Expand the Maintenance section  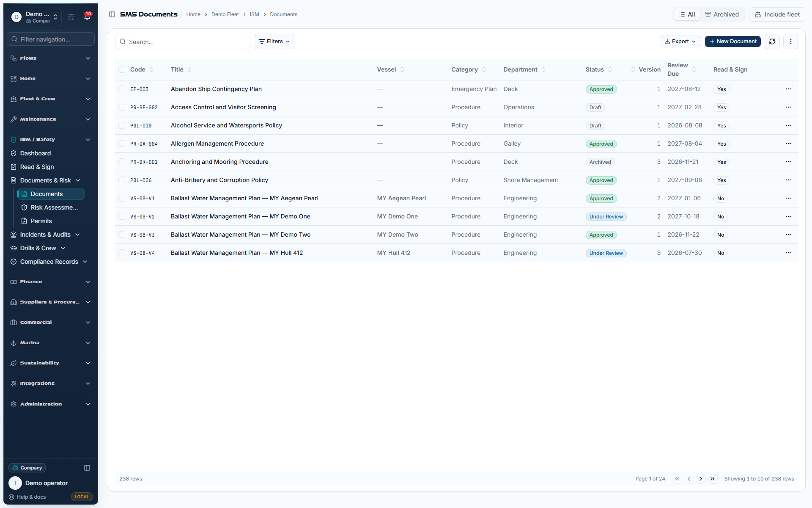(x=51, y=119)
